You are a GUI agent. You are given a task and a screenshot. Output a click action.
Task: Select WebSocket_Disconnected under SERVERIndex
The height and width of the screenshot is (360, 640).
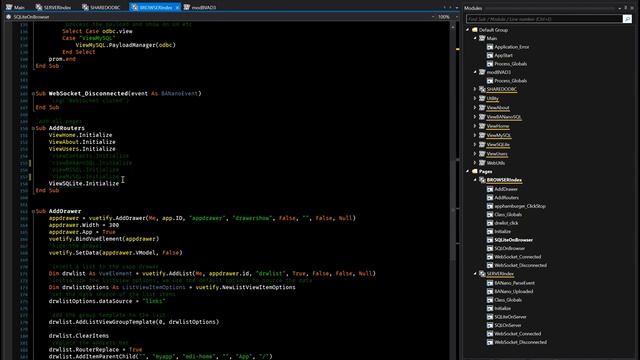pos(520,342)
